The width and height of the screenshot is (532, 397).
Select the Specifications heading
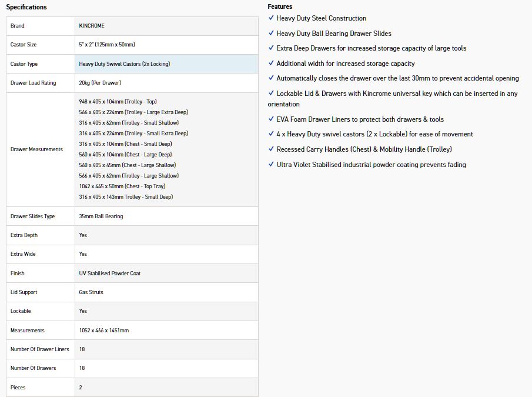[x=26, y=7]
